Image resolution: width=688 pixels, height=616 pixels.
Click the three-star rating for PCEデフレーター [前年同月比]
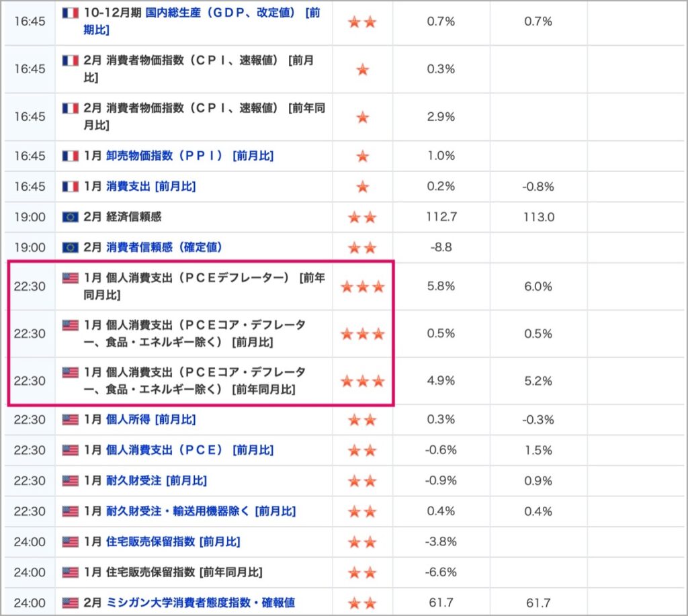(x=362, y=287)
